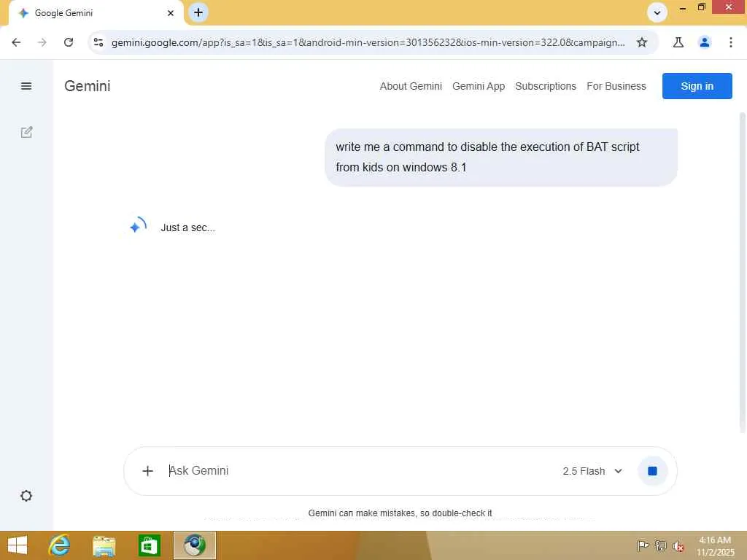Open Chrome Labs flask icon
Screen dimensions: 747x560
pos(678,42)
